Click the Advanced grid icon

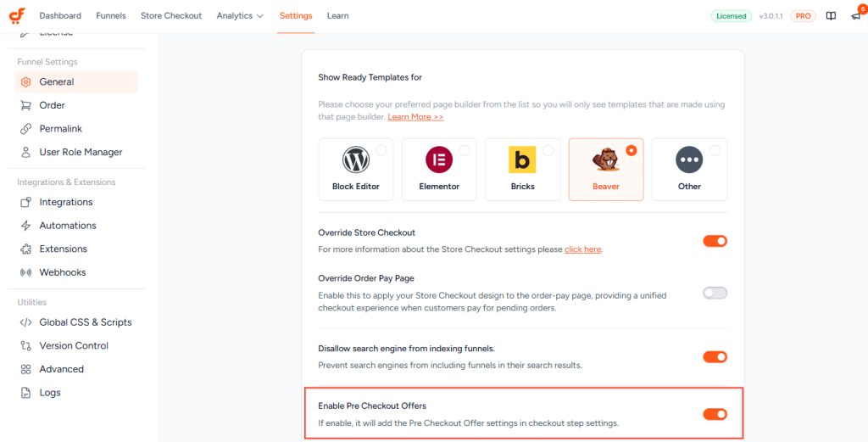point(25,369)
